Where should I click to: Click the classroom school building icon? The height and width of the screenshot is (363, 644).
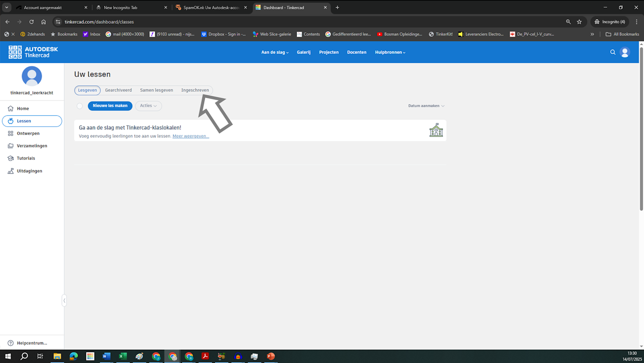pyautogui.click(x=436, y=130)
